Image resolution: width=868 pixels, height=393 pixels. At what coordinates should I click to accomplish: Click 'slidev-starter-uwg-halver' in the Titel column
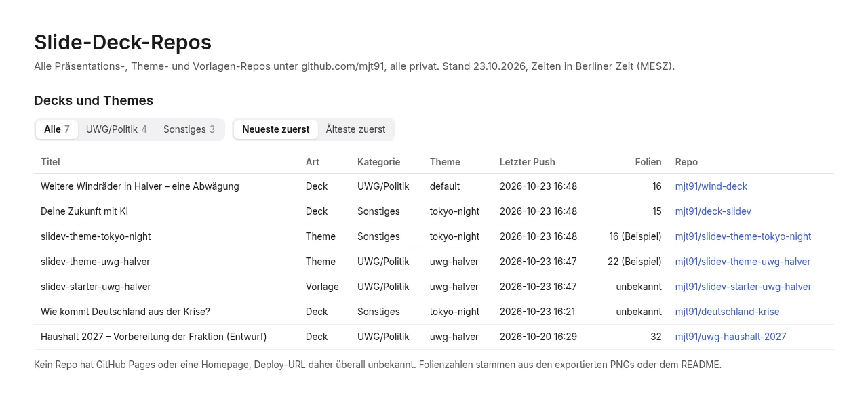pos(96,287)
